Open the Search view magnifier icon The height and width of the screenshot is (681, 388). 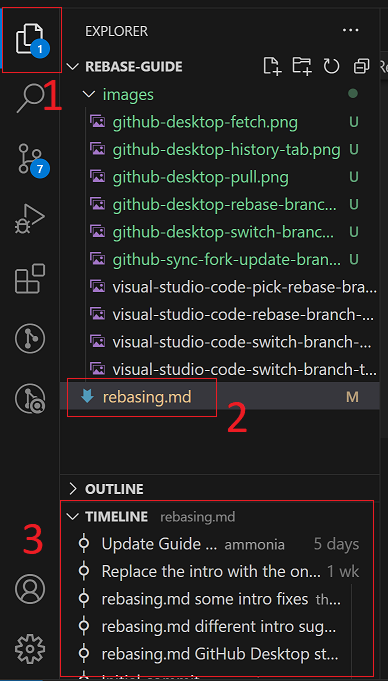pos(30,98)
